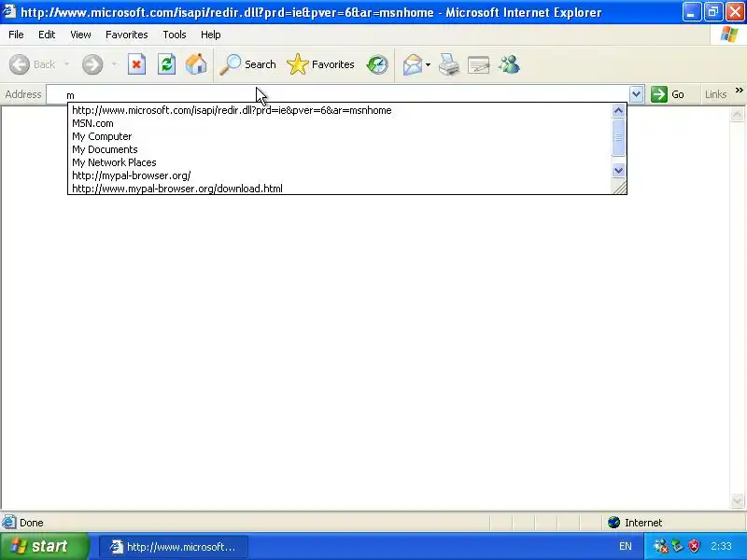Click the Back navigation arrow icon
The image size is (747, 560).
click(x=20, y=64)
